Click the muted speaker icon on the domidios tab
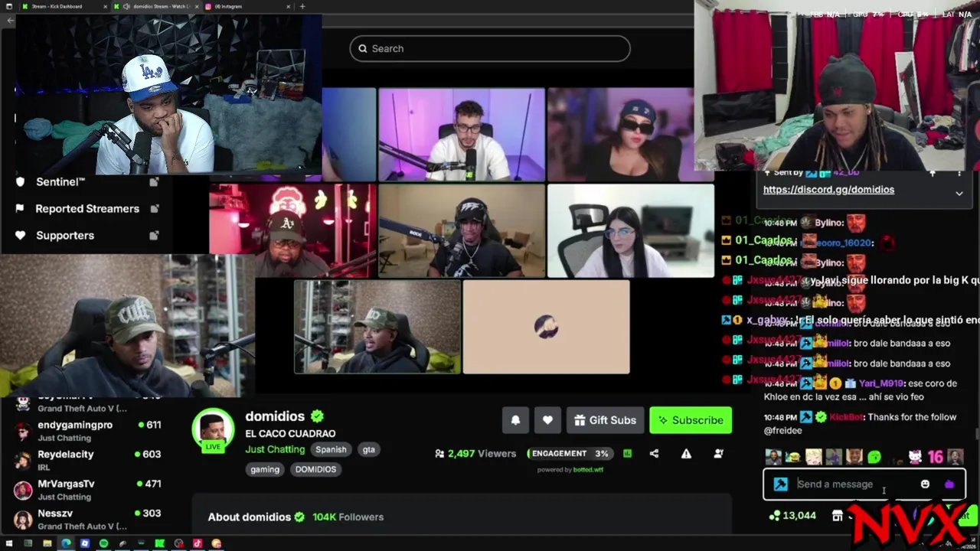Image resolution: width=980 pixels, height=551 pixels. (x=126, y=6)
